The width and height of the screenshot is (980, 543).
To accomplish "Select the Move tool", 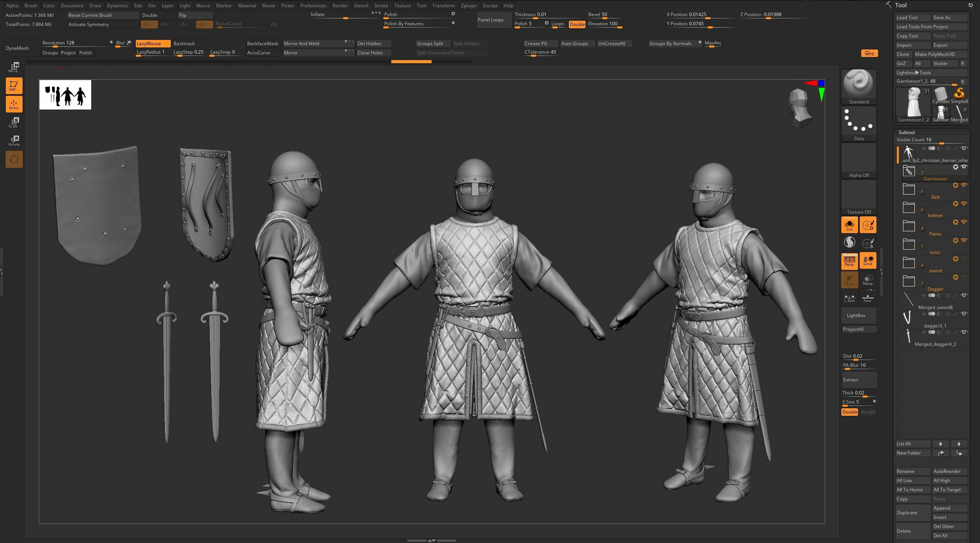I will click(14, 67).
